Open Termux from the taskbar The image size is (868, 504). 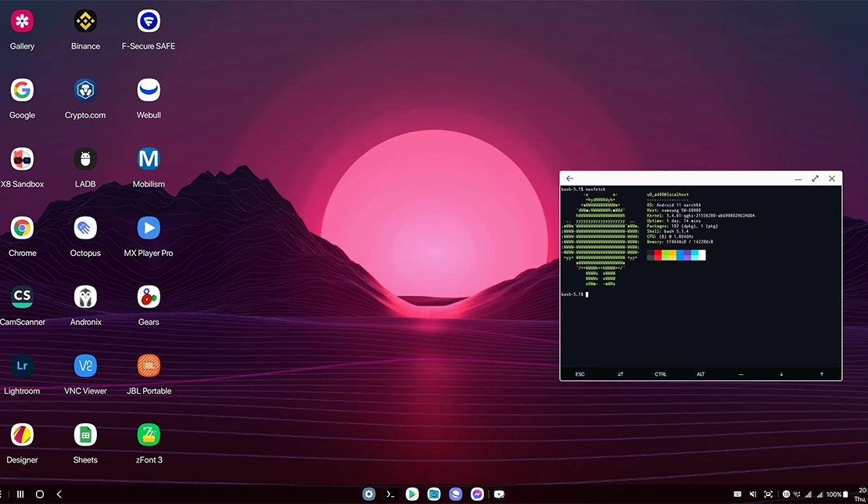(390, 494)
